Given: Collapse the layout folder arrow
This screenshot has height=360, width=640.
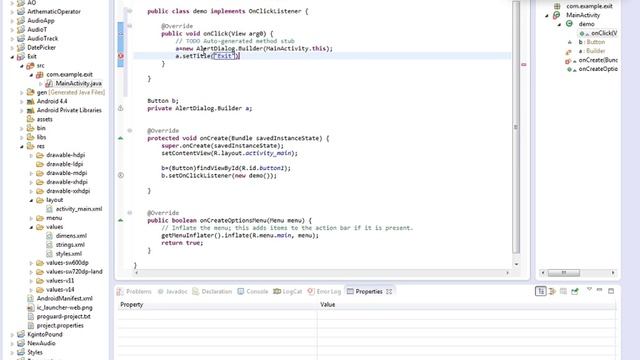Looking at the screenshot, I should coord(31,200).
